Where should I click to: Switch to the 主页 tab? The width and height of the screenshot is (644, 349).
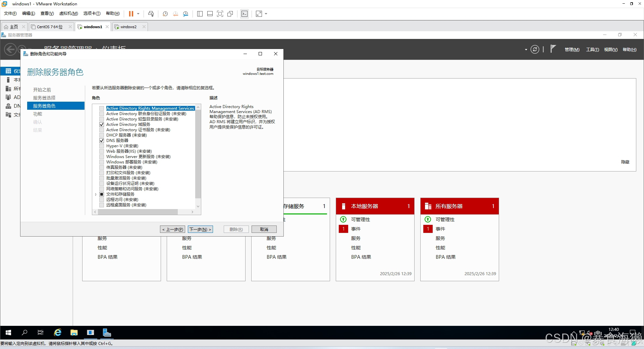point(14,27)
